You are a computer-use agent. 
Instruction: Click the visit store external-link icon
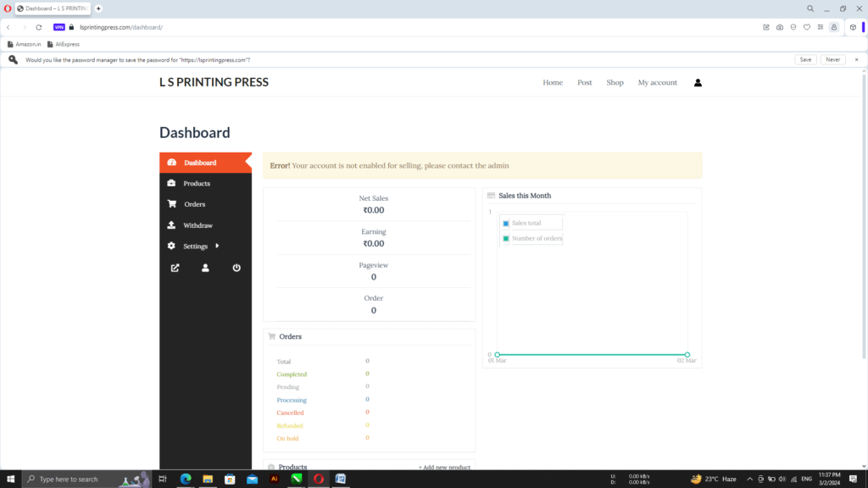[x=175, y=268]
